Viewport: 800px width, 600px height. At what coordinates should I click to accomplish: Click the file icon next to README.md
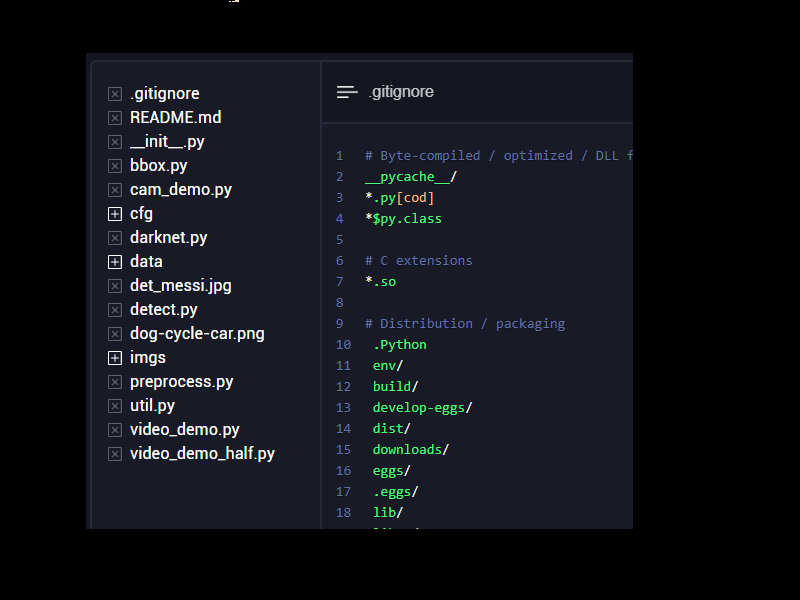(115, 118)
